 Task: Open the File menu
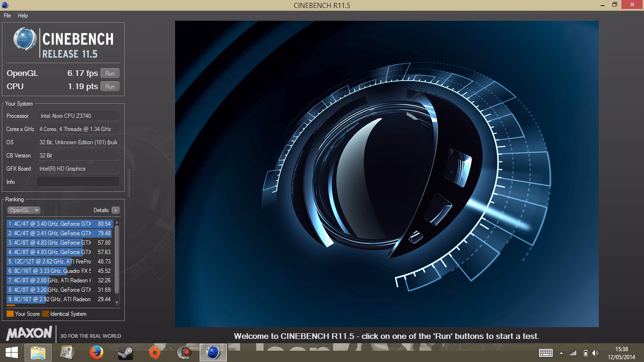[x=8, y=16]
